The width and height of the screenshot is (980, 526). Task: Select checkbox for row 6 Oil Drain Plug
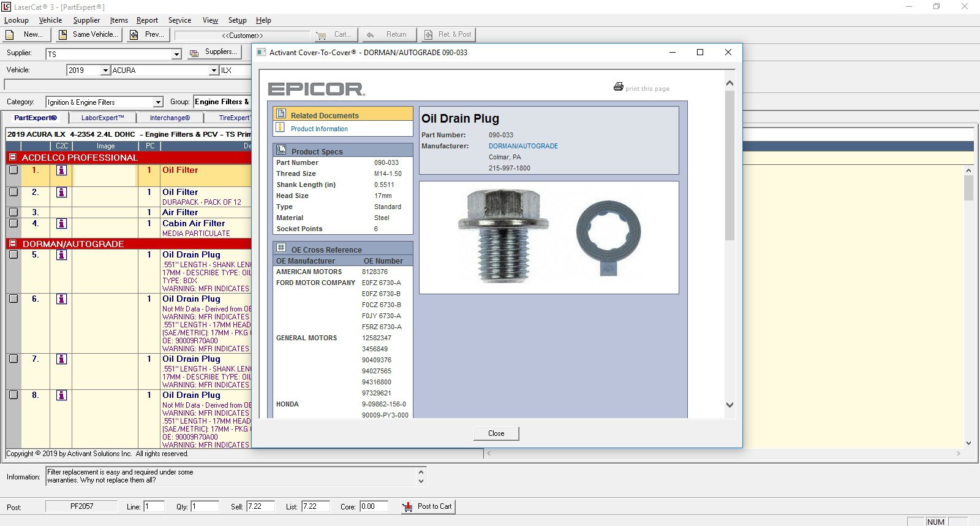(x=13, y=299)
